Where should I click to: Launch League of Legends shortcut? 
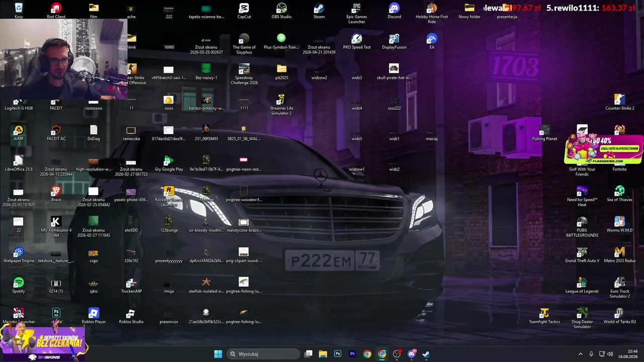pyautogui.click(x=582, y=285)
